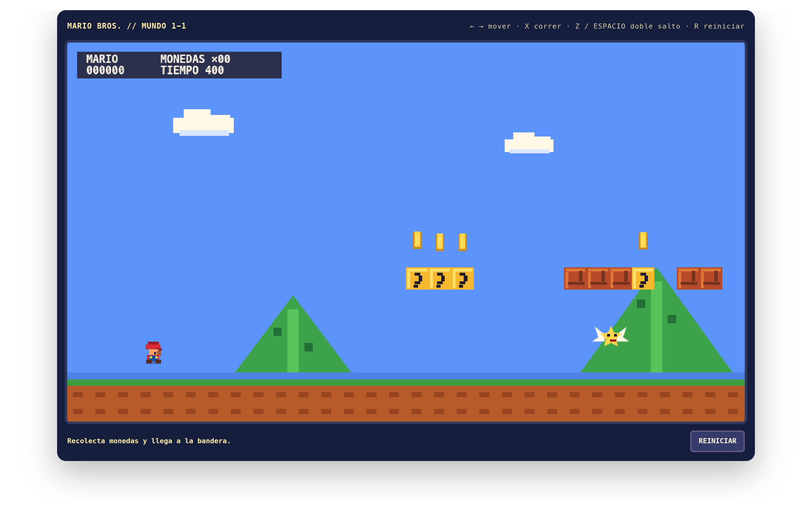Click the coin above the middle question block
812x508 pixels.
(440, 242)
